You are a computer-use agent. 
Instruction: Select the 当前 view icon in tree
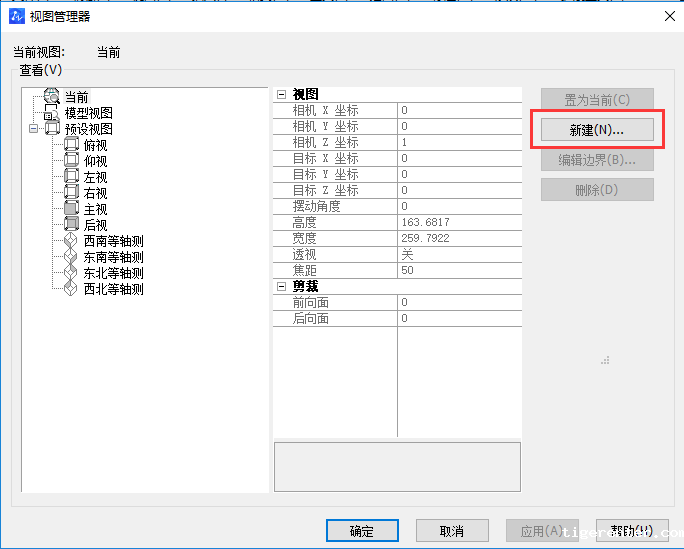(52, 97)
